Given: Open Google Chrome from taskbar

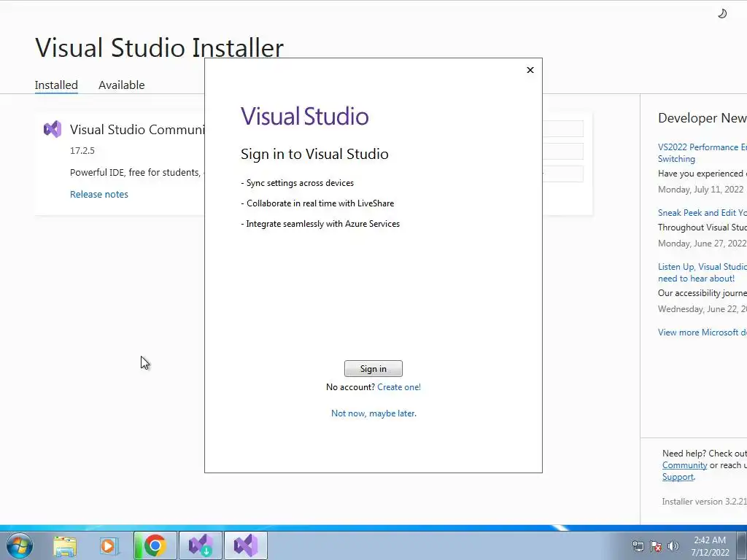Looking at the screenshot, I should 155,545.
